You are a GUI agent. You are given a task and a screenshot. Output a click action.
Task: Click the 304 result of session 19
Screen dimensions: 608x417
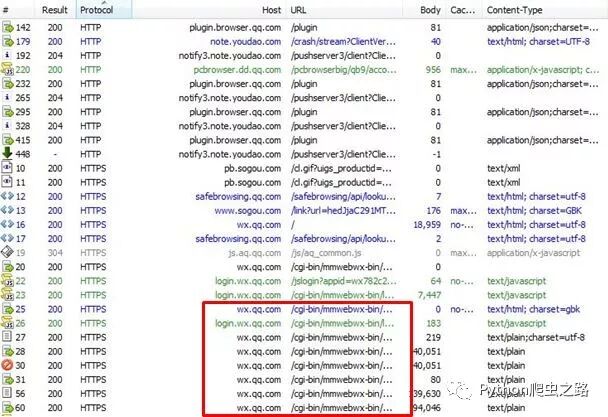pyautogui.click(x=55, y=253)
